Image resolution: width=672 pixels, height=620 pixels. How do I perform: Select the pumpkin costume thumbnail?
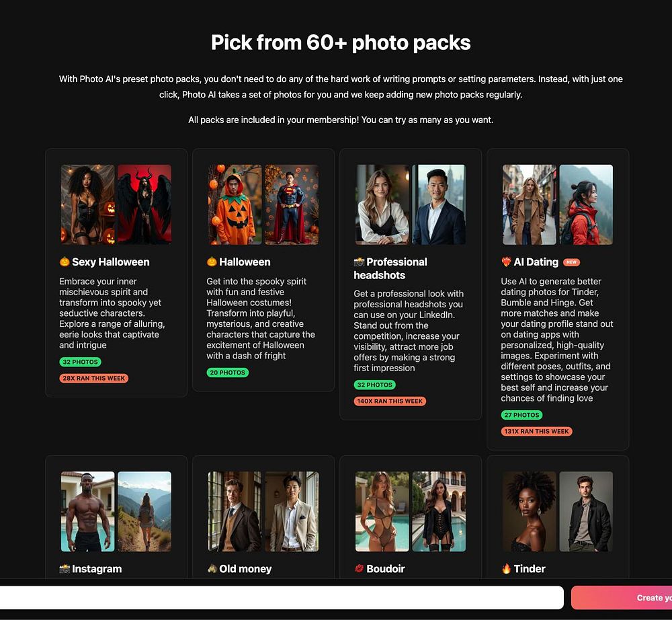click(x=235, y=204)
